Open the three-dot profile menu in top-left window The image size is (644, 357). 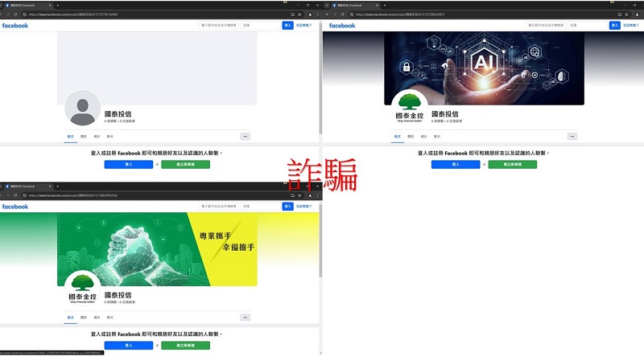click(x=246, y=136)
